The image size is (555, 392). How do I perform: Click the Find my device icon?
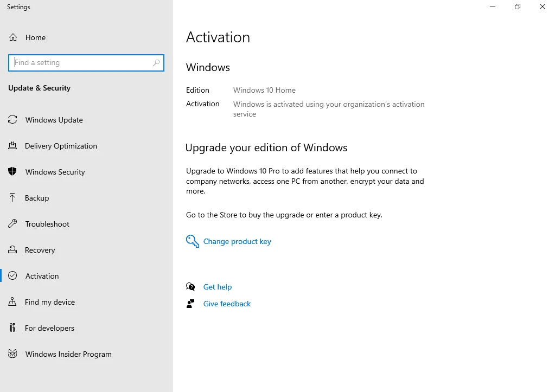point(12,301)
